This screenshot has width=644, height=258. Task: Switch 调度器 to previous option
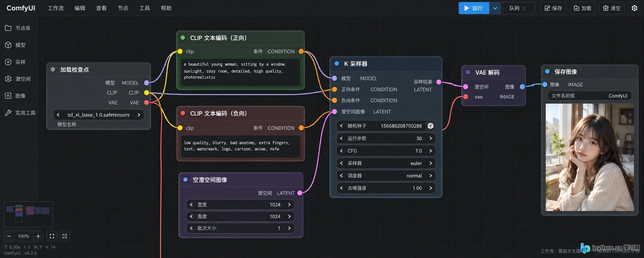pyautogui.click(x=341, y=176)
